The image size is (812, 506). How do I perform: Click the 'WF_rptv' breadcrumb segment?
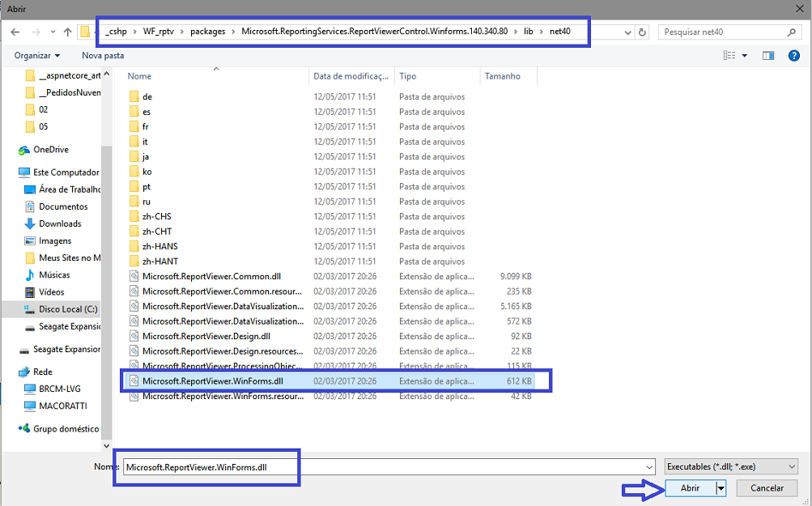pos(159,32)
